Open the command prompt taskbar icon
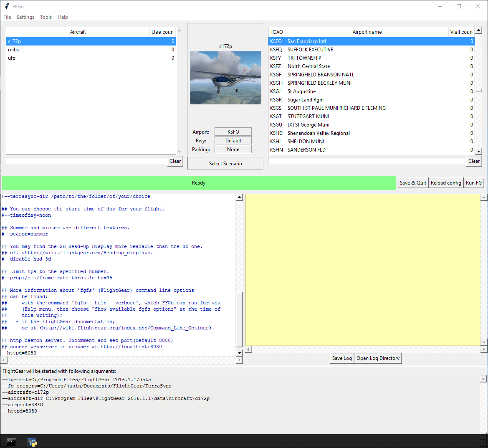488x448 pixels. point(11,442)
